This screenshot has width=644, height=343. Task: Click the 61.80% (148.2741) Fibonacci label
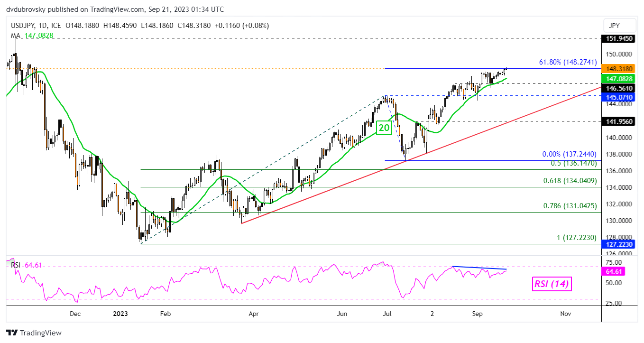(x=567, y=62)
